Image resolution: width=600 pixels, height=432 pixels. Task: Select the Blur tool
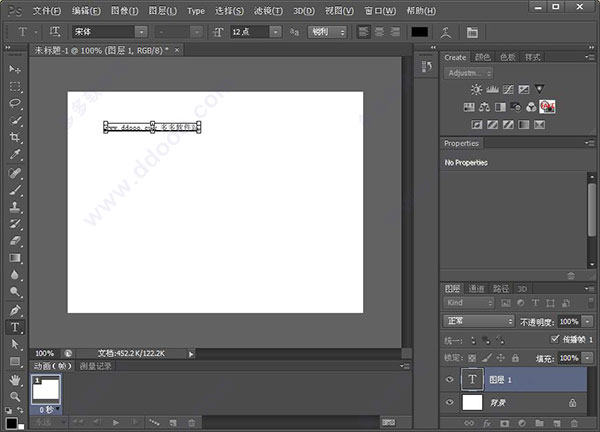15,275
